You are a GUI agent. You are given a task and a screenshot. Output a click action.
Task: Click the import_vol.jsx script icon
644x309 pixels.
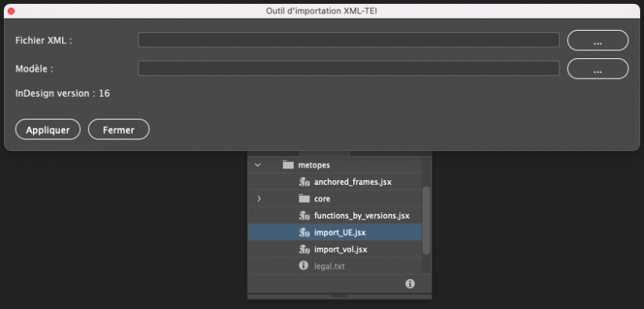pyautogui.click(x=304, y=249)
